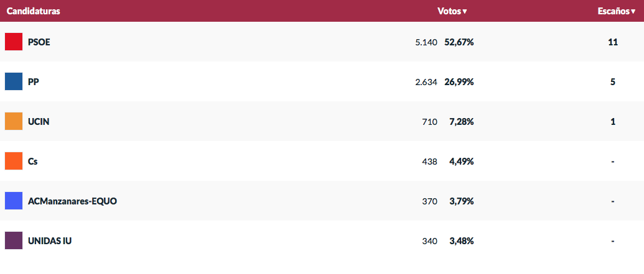Sort table by Votos column arrow
Viewport: 644px width, 274px height.
click(x=465, y=11)
